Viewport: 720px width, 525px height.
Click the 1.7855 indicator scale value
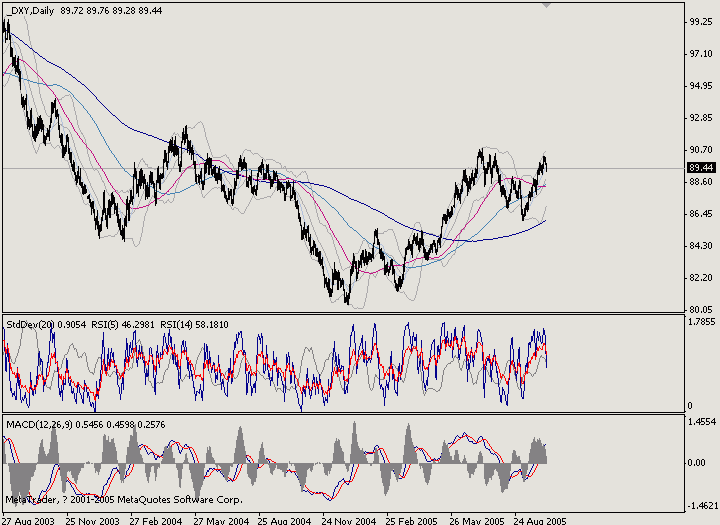pyautogui.click(x=701, y=322)
